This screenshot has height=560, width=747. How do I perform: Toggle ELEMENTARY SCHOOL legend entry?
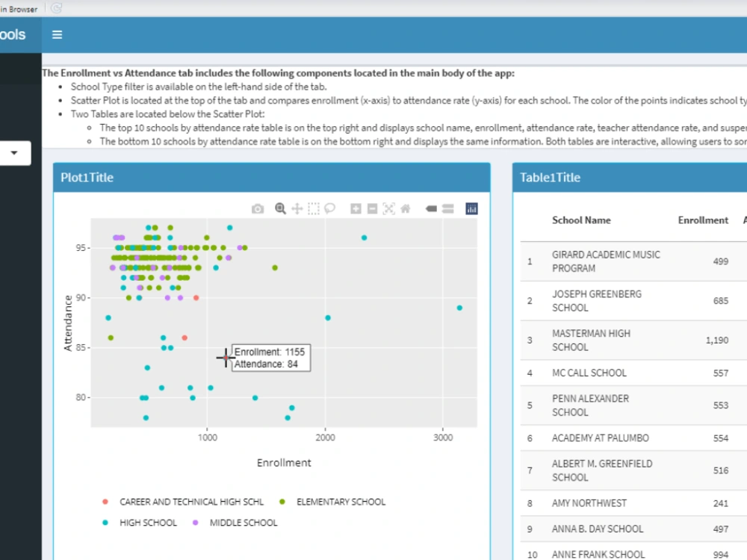click(x=332, y=502)
